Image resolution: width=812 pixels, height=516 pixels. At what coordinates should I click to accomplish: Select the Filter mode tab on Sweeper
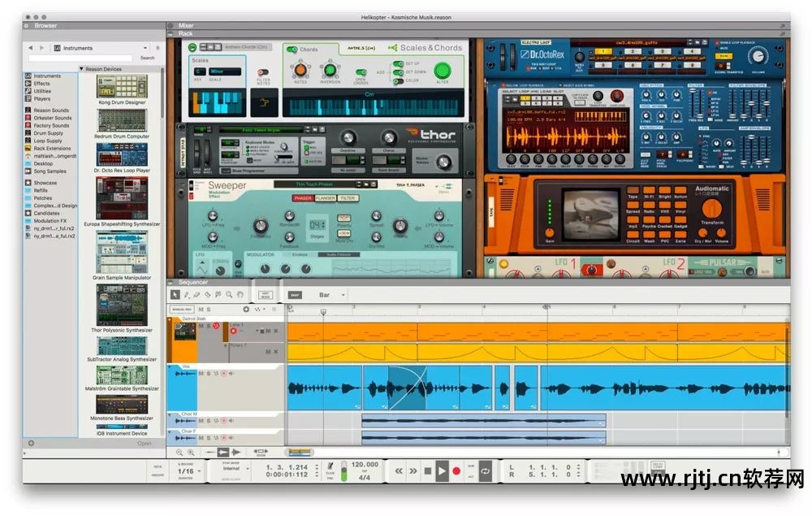point(348,198)
